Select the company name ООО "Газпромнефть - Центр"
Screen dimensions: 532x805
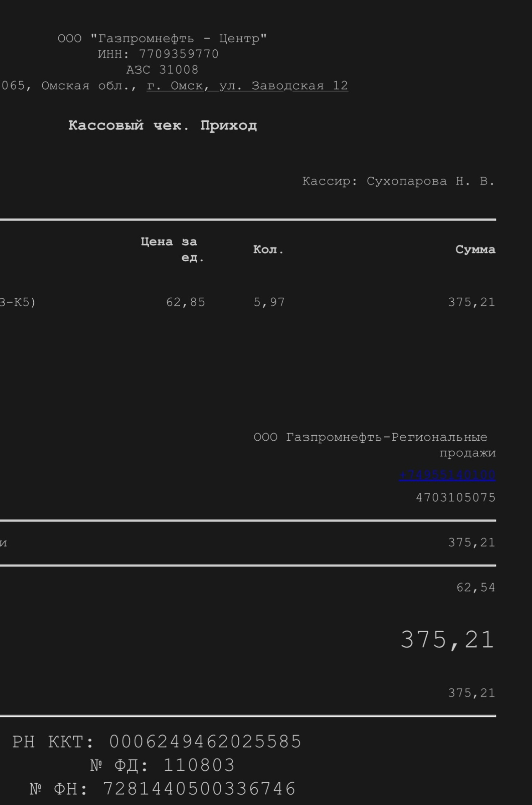[x=162, y=39]
